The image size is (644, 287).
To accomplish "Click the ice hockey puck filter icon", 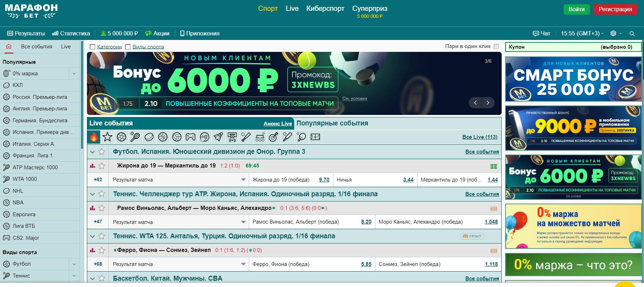I will [x=149, y=137].
